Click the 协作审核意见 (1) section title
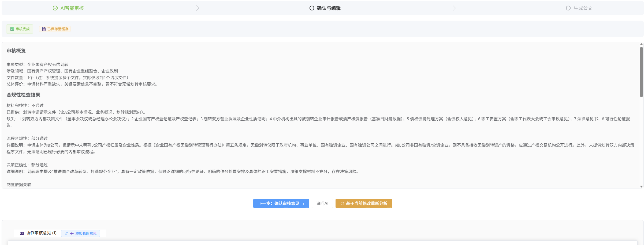Image resolution: width=644 pixels, height=245 pixels. click(x=41, y=233)
